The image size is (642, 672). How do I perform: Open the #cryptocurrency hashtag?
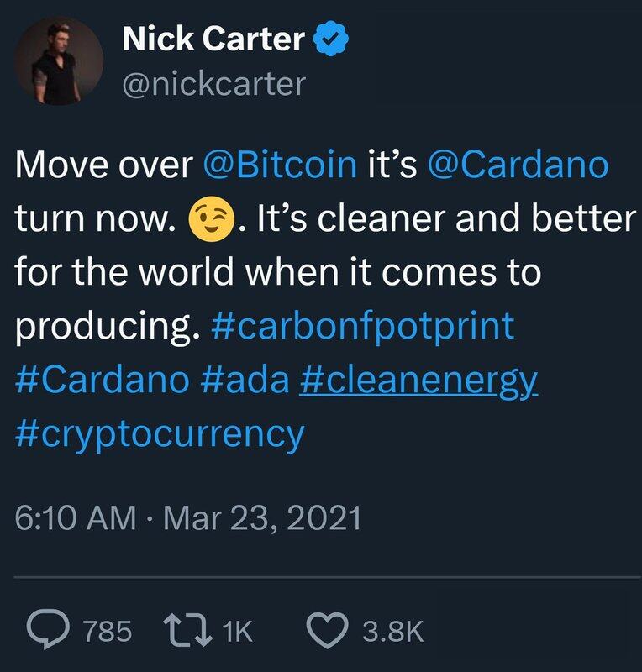[x=160, y=434]
